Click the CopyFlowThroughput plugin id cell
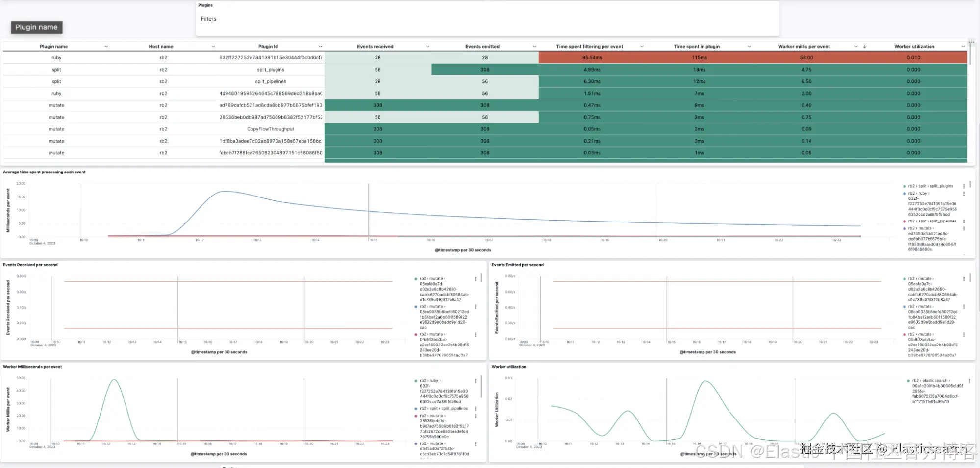 (271, 129)
